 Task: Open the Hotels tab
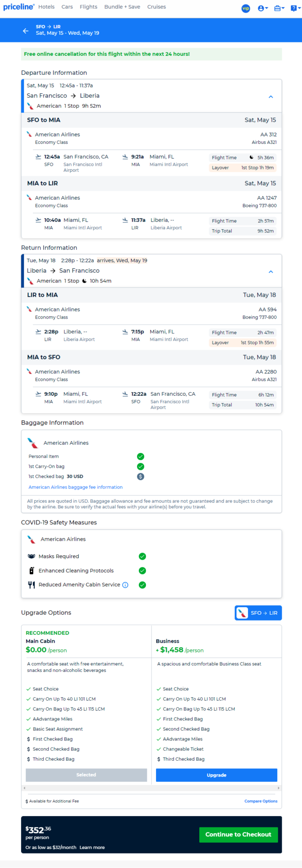[46, 7]
